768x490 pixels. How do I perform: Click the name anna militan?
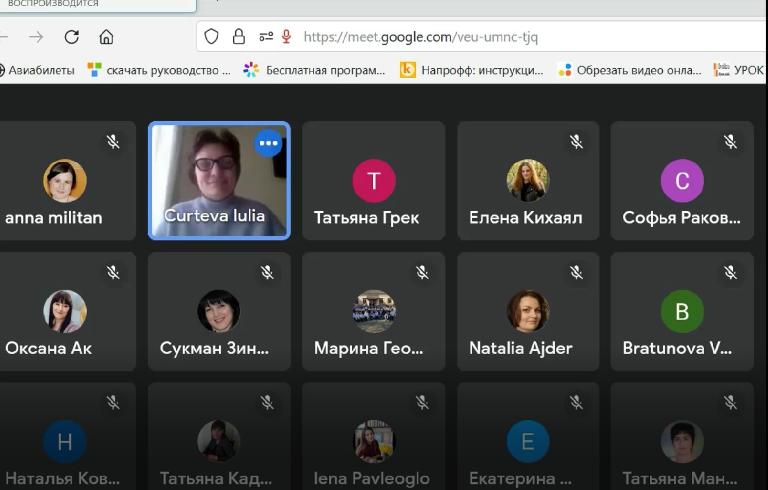[54, 218]
